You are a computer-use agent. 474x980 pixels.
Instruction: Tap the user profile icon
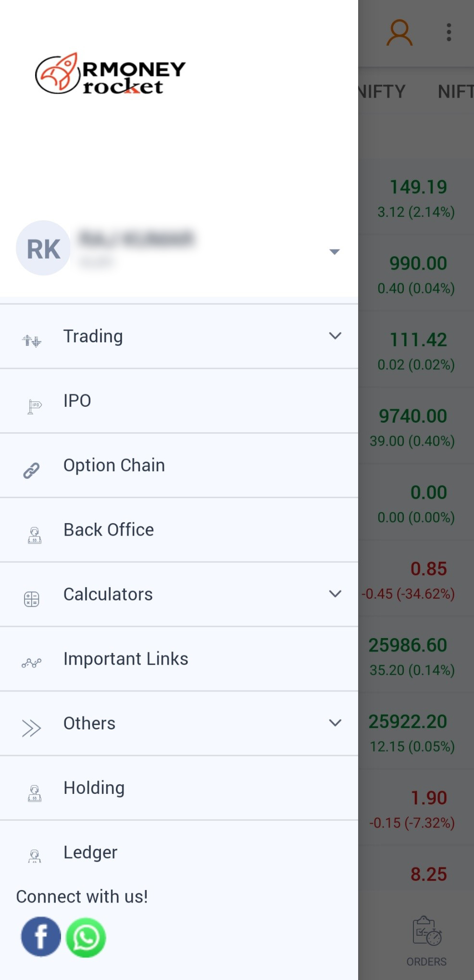399,33
